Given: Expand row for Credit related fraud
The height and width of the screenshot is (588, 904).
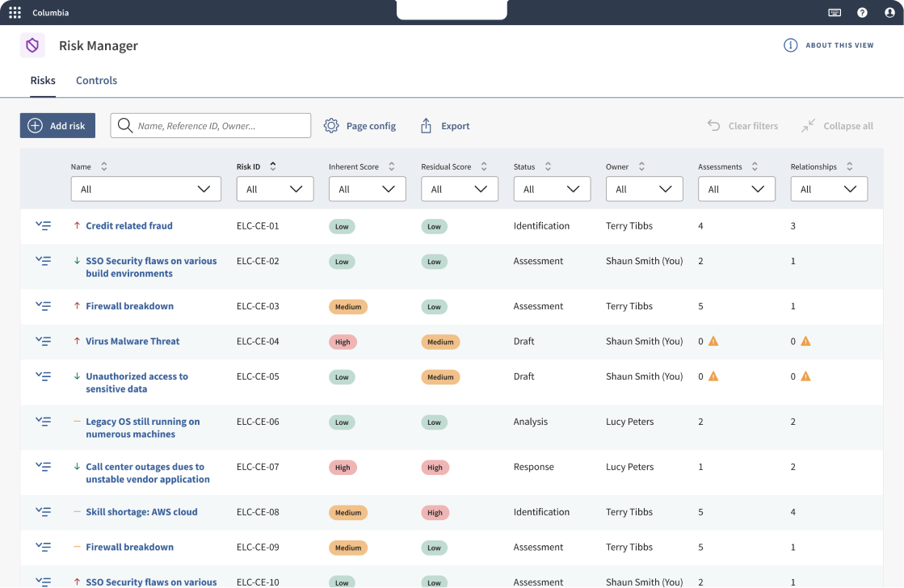Looking at the screenshot, I should coord(44,226).
